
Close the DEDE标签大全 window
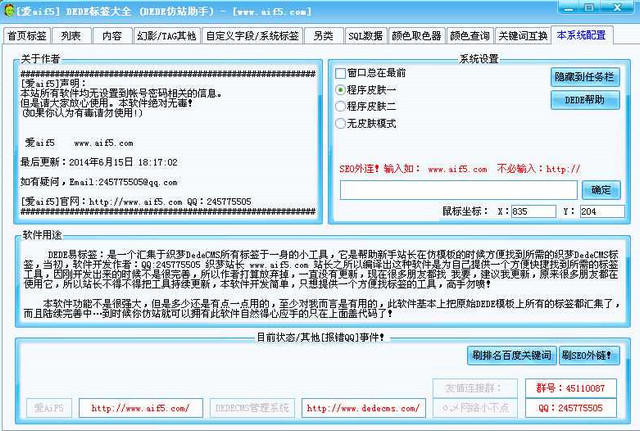click(x=618, y=7)
